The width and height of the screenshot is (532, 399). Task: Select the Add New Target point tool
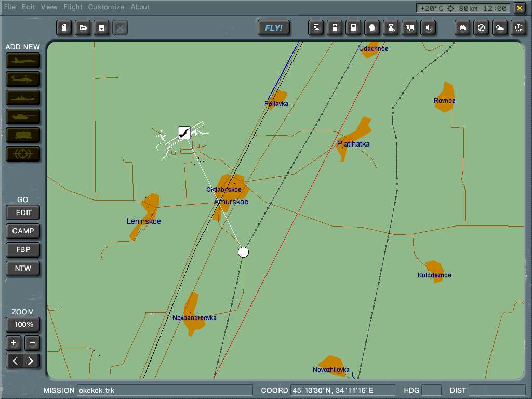[22, 154]
